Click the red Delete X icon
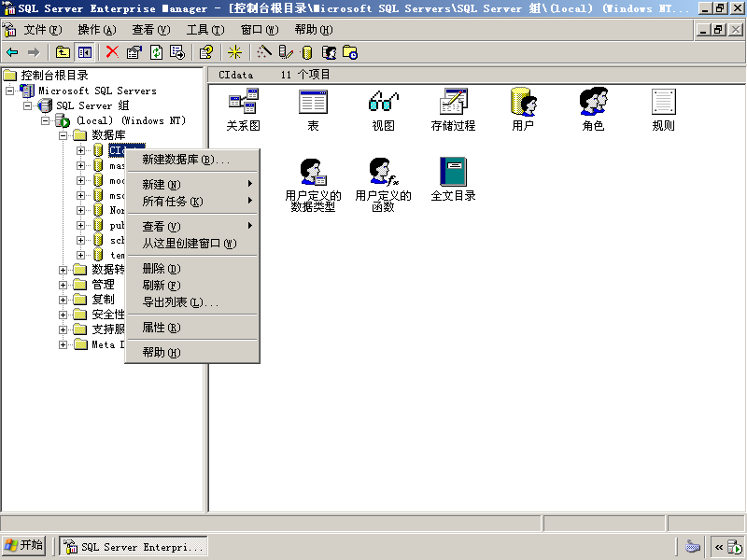747x560 pixels. 112,52
